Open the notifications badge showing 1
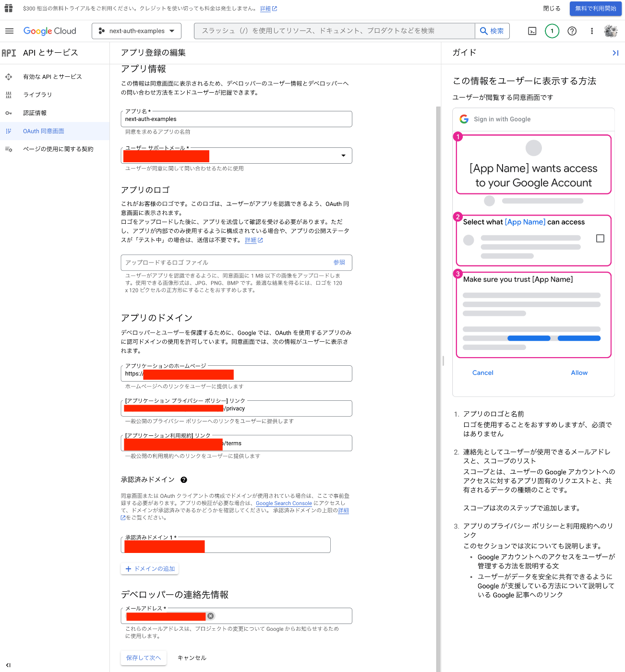Screen dimensions: 625x672 552,31
